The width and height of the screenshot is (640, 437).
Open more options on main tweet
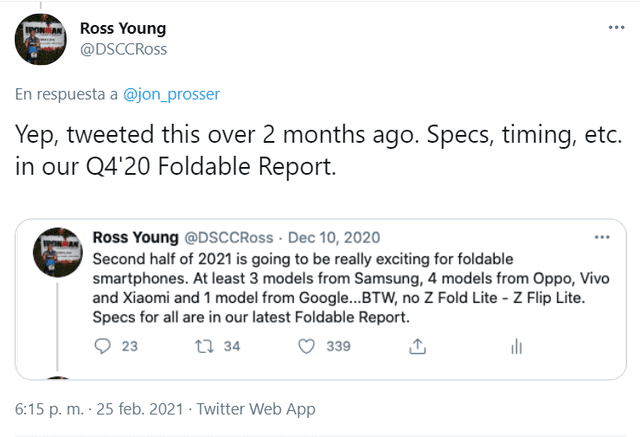(612, 27)
